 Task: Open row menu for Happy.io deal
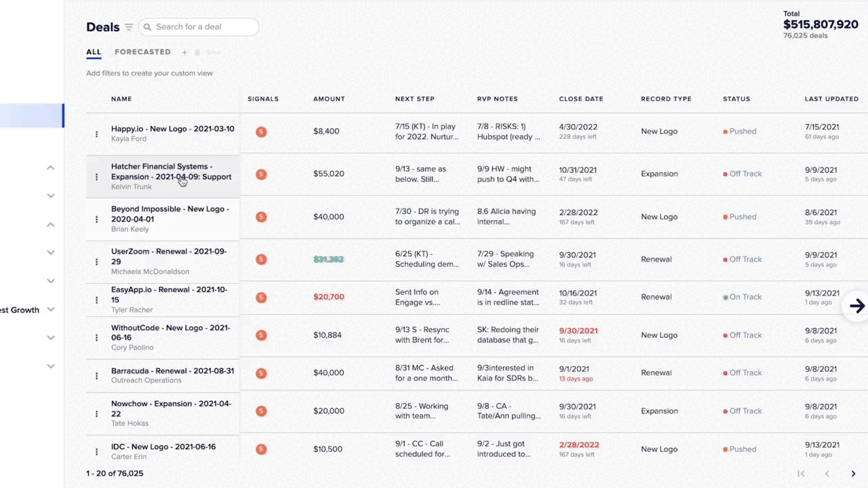point(96,134)
